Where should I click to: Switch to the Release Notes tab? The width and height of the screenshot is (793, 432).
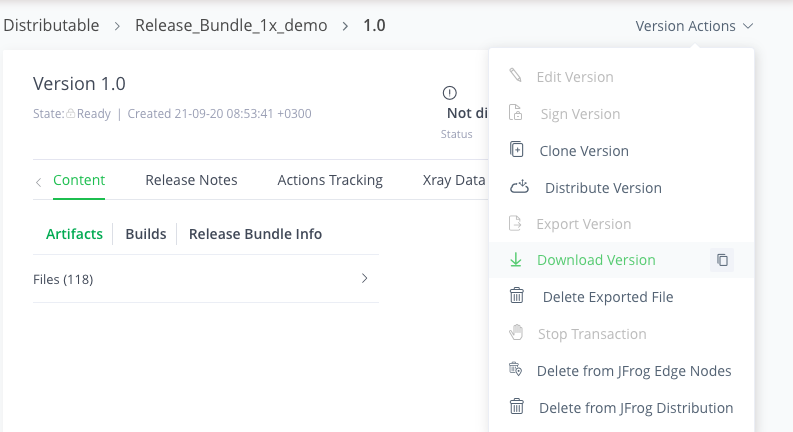191,180
